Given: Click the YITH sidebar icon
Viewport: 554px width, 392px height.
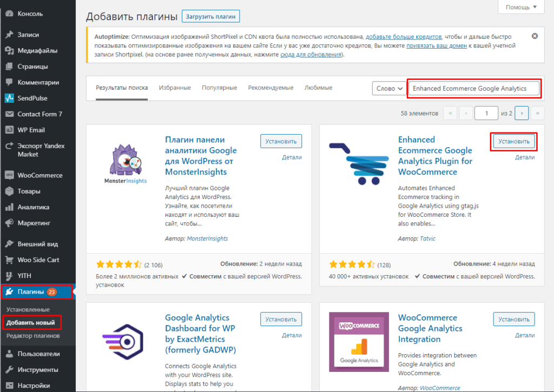Looking at the screenshot, I should (x=10, y=276).
